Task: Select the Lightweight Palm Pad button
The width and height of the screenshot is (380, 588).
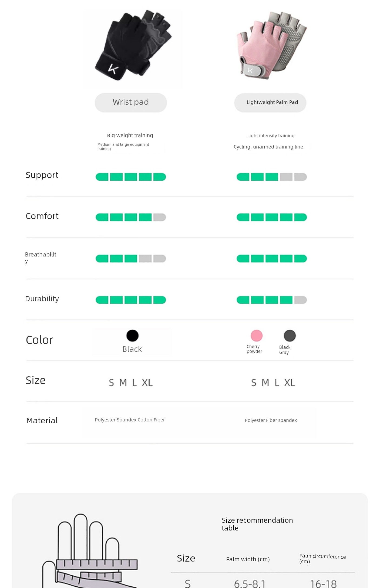Action: point(270,103)
